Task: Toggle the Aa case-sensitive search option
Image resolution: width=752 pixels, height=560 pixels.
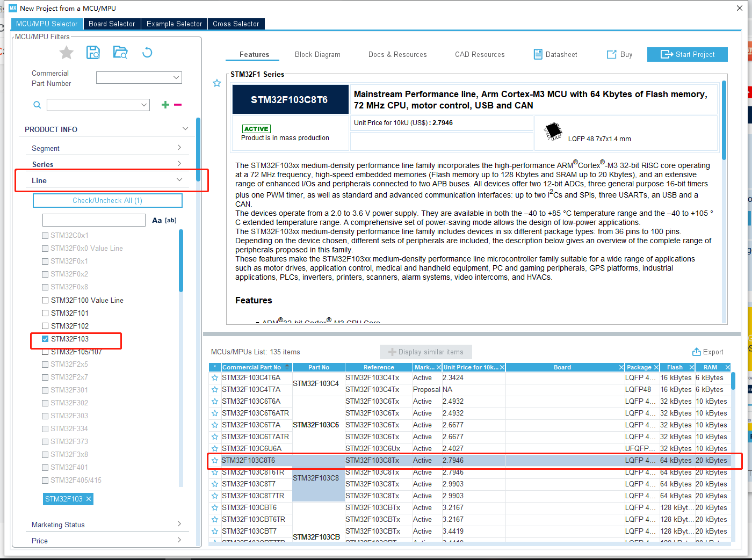Action: [157, 220]
